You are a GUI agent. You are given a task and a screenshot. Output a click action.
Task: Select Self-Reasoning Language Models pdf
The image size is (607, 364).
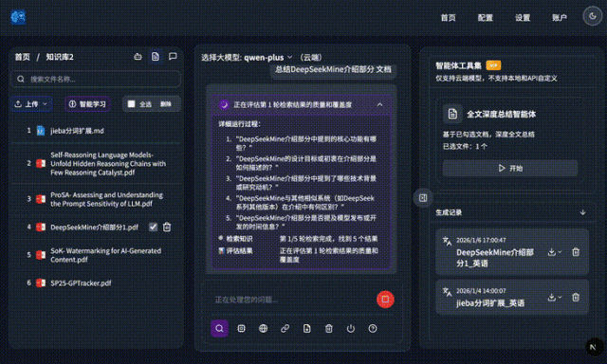[108, 164]
